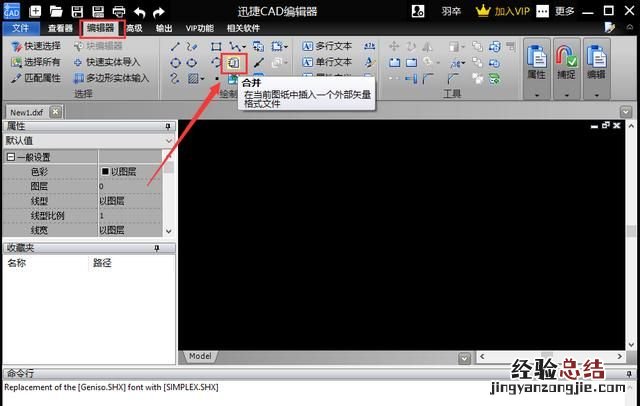Image resolution: width=640 pixels, height=406 pixels.
Task: Pin the 收藏夹 favorites panel
Action: [x=157, y=248]
